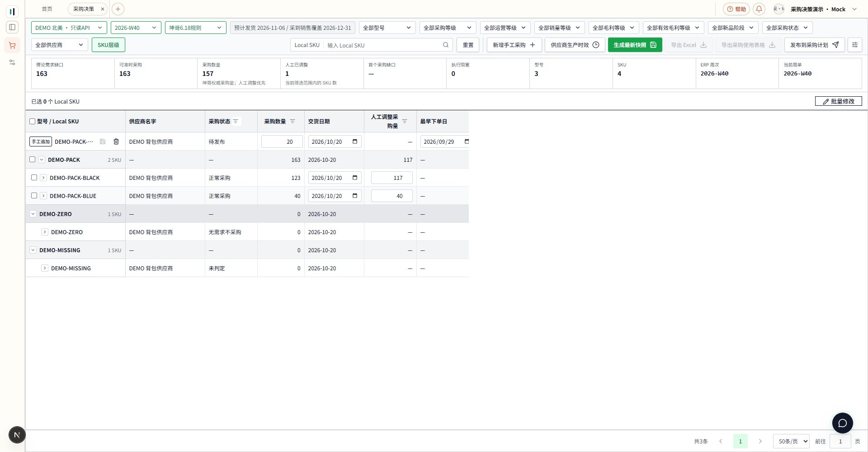Open the filter icon in 采购状态 column header
The height and width of the screenshot is (452, 868).
click(x=236, y=121)
